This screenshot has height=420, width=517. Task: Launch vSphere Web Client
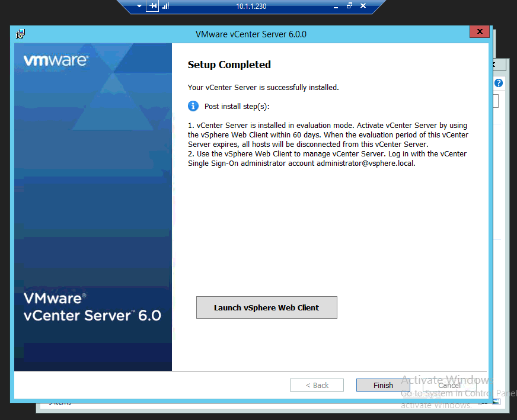(x=266, y=307)
